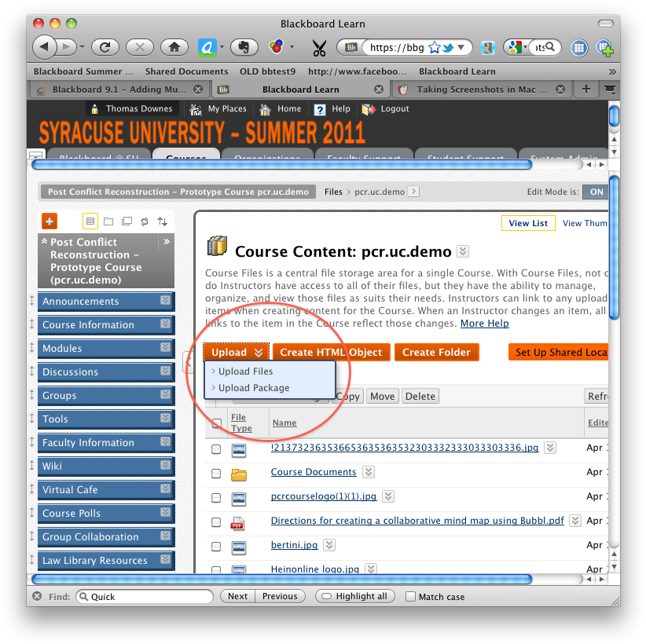
Task: Select Upload Package menu option
Action: point(254,388)
